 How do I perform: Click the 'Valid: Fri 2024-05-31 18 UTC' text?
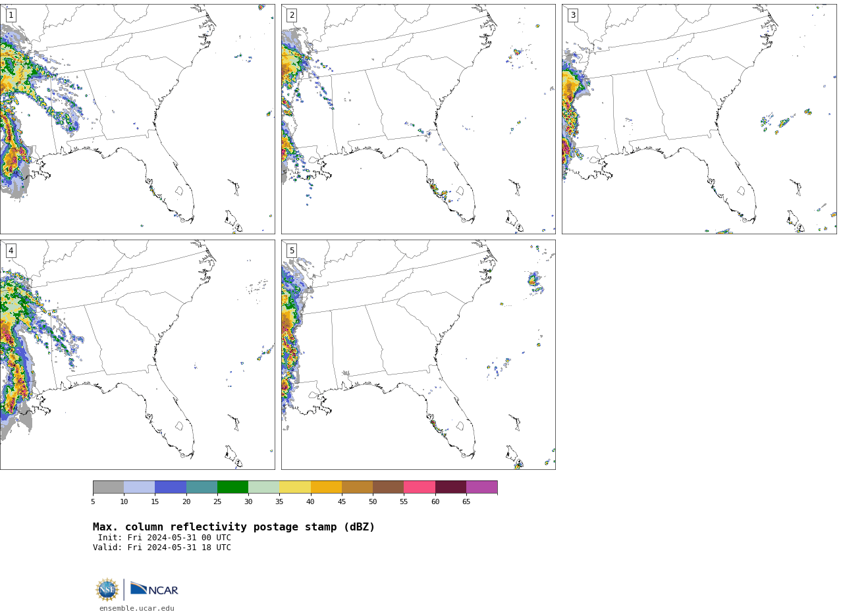pyautogui.click(x=162, y=548)
